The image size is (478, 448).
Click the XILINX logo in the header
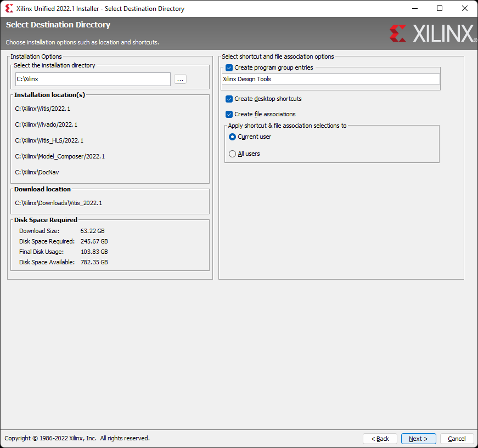pos(433,33)
